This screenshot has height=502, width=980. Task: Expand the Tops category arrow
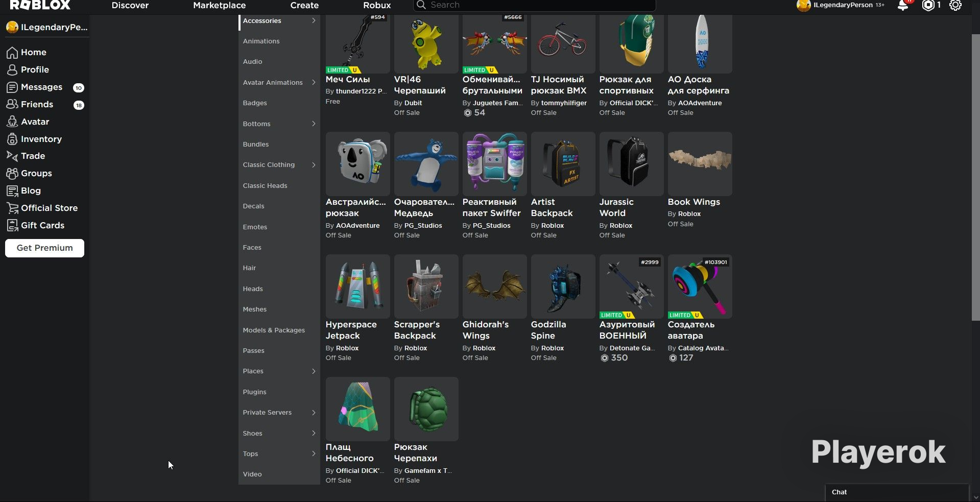click(x=314, y=454)
